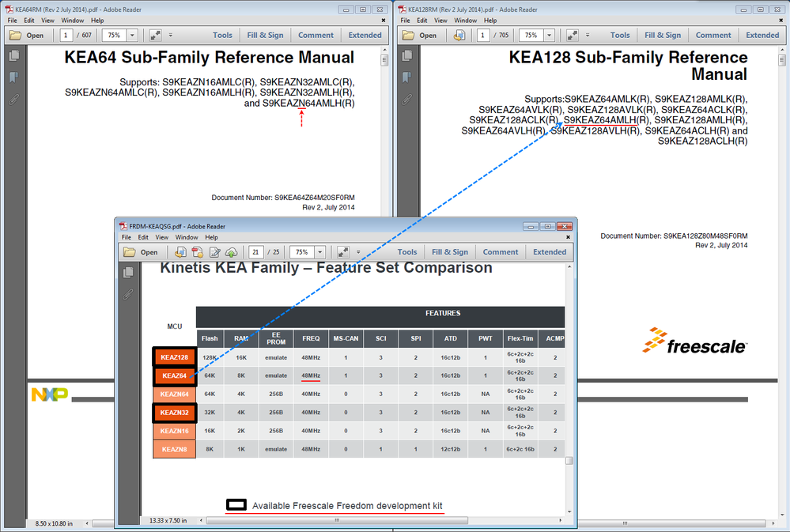The image size is (790, 532).
Task: Open Page Thumbnails panel in KEA64RM sidebar
Action: [x=14, y=55]
